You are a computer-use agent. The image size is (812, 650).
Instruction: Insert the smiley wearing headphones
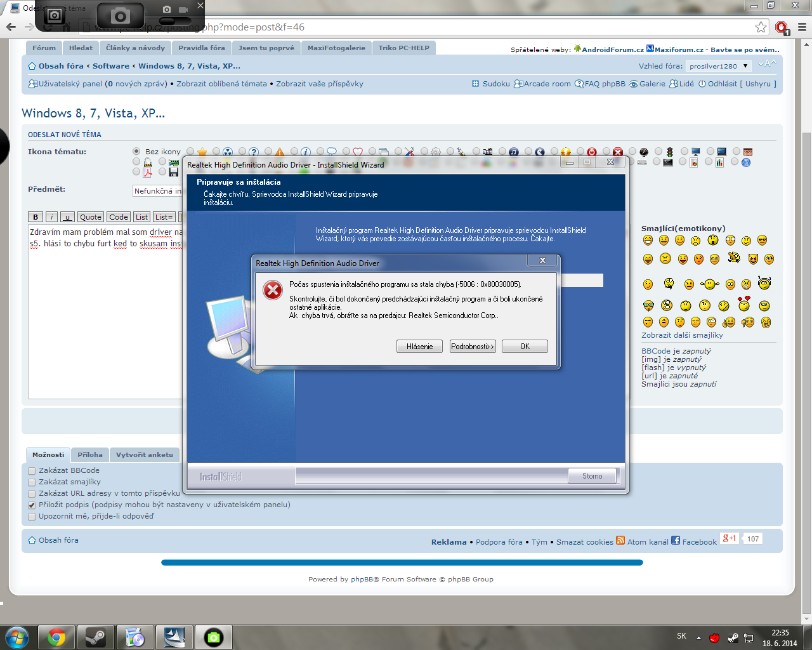click(764, 282)
